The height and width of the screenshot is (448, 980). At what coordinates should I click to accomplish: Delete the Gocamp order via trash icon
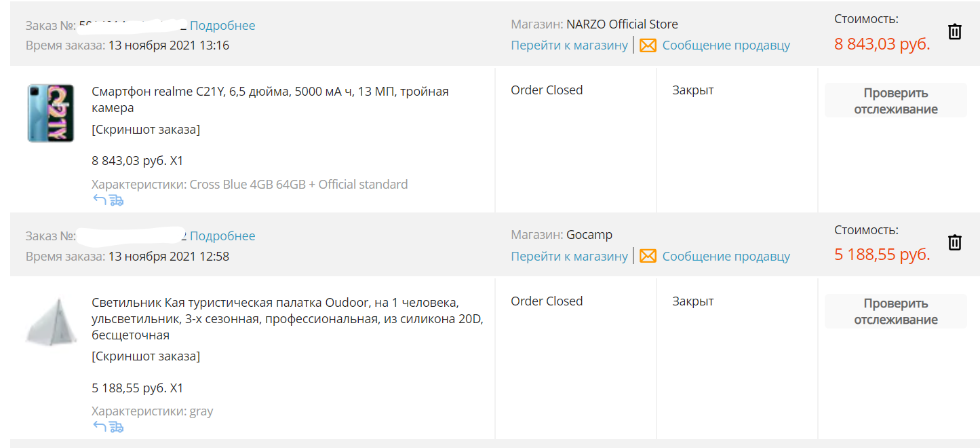point(955,242)
